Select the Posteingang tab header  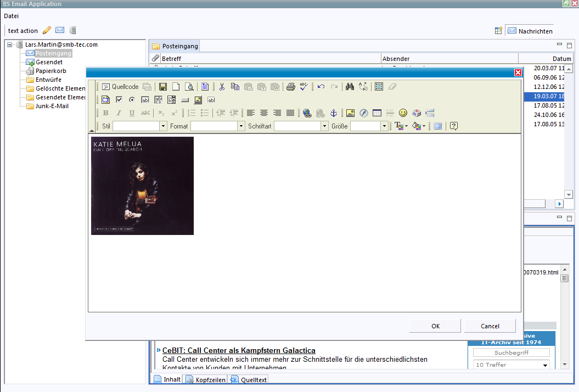point(175,46)
